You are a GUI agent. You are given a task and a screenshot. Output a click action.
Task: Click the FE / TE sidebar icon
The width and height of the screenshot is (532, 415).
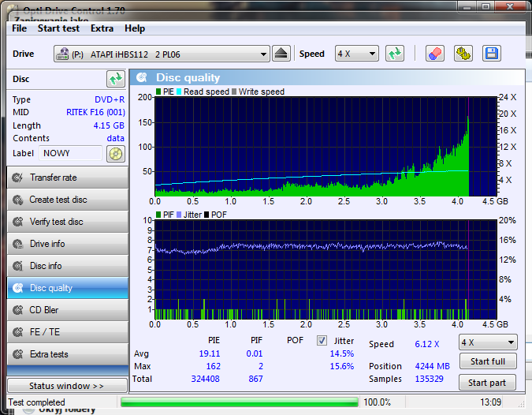point(17,332)
